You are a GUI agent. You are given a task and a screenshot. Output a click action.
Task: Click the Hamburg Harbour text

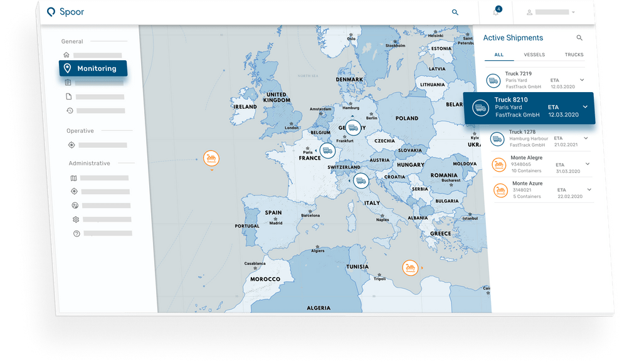click(x=529, y=138)
